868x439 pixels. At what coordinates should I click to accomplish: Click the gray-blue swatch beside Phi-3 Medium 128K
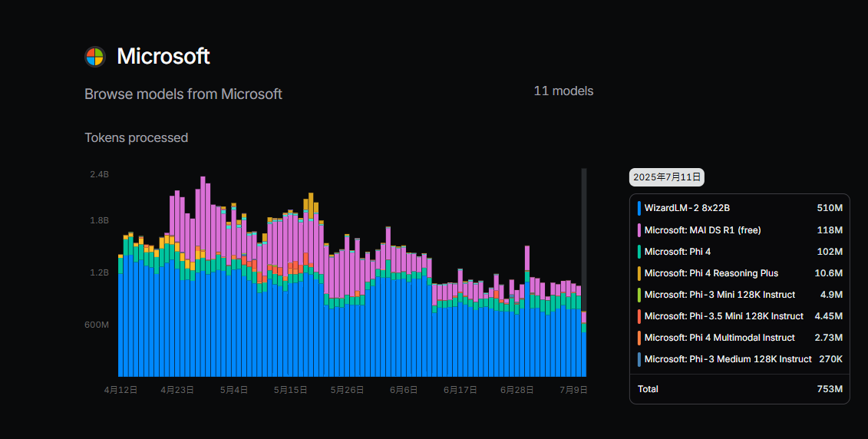coord(639,359)
